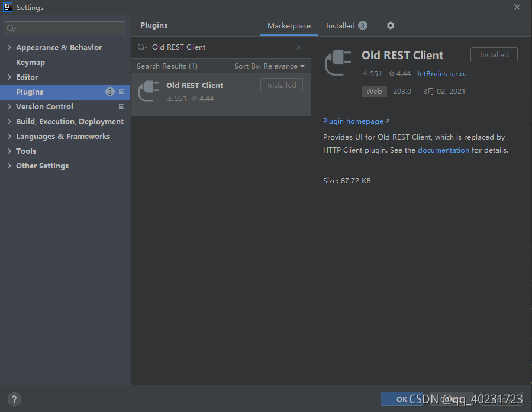
Task: Expand the Editor settings node
Action: tap(9, 77)
